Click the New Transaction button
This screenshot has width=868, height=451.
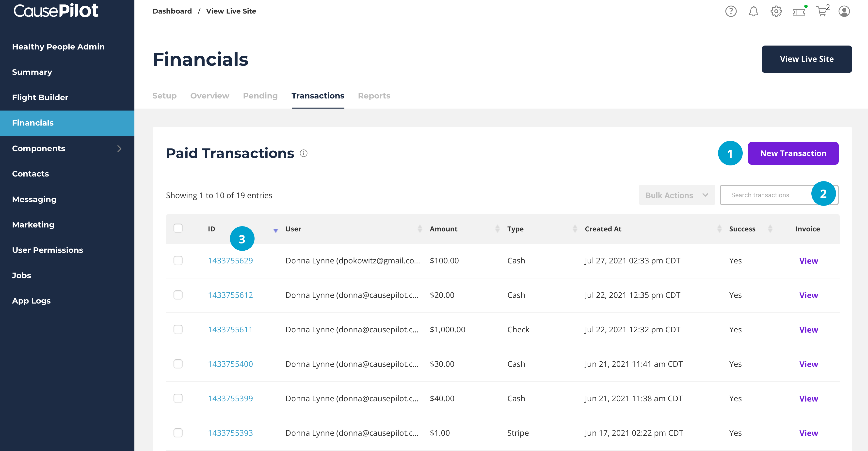click(x=793, y=153)
